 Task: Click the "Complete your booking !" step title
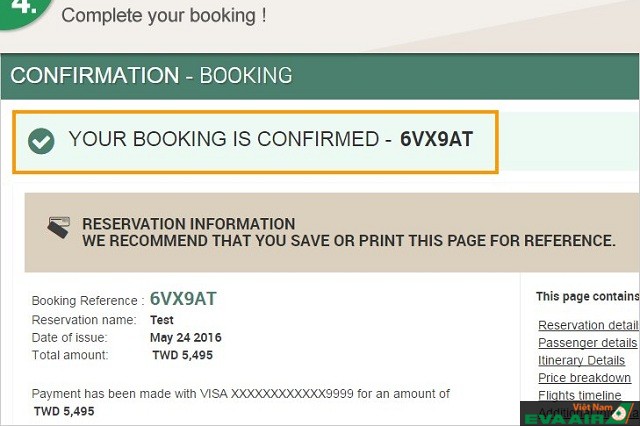coord(164,17)
